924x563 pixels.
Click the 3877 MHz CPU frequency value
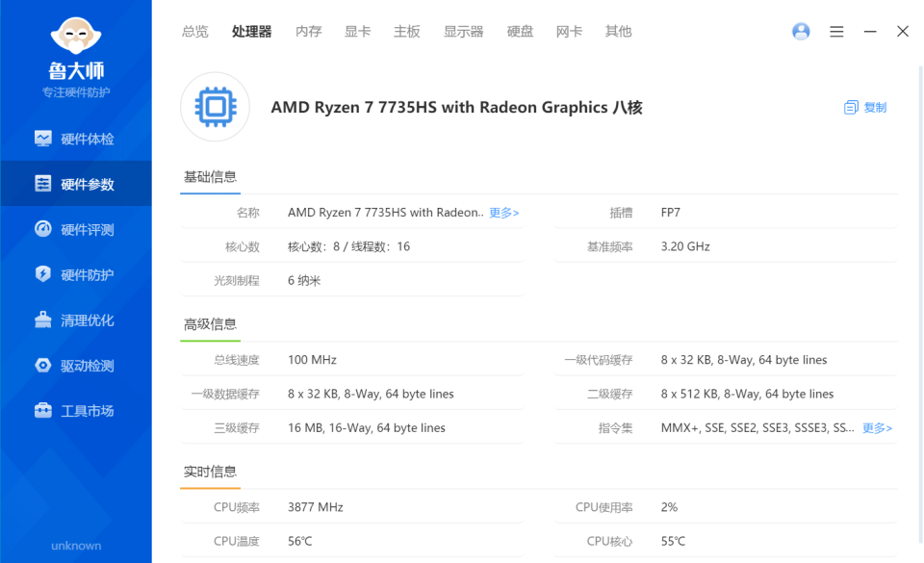click(316, 507)
